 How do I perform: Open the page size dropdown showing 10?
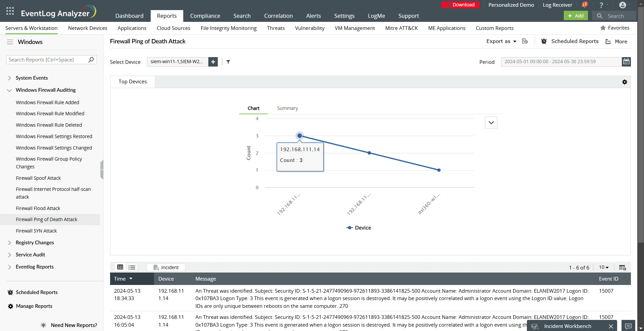click(603, 267)
